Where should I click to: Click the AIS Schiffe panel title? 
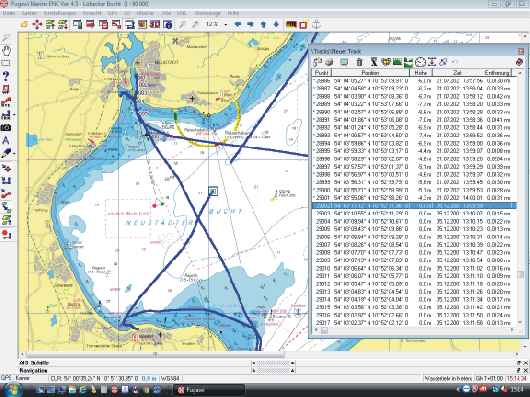(x=34, y=363)
